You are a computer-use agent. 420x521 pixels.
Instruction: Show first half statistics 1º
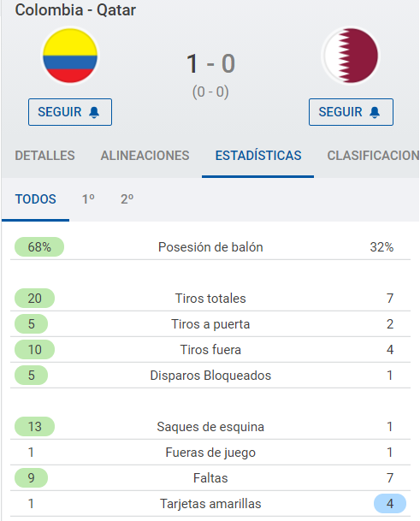[x=88, y=199]
